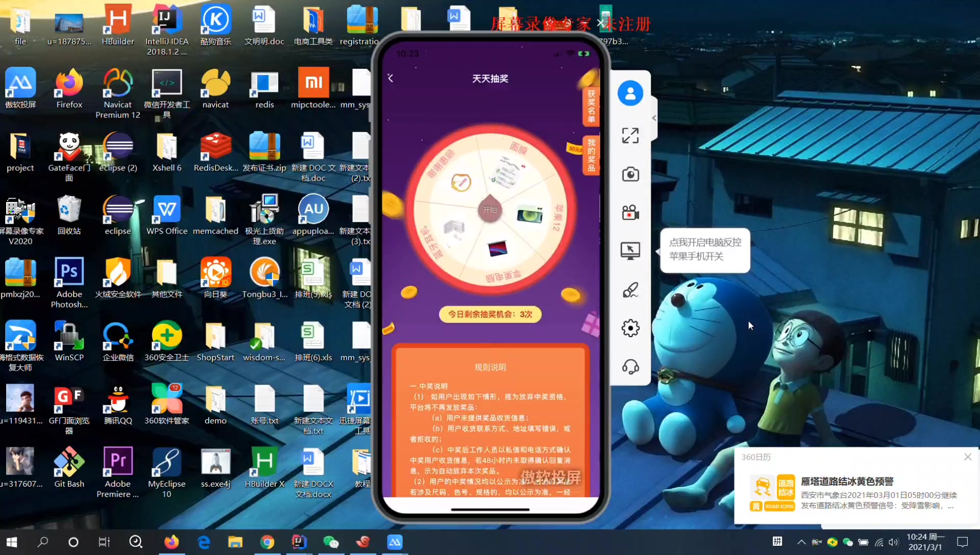980x555 pixels.
Task: Collapse the mirror sidebar with arrow handle
Action: pos(654,118)
